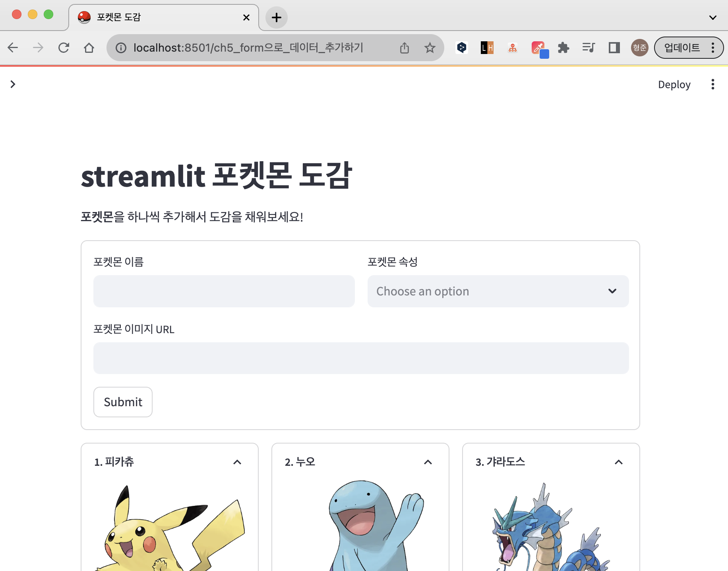
Task: View site information icon in address bar
Action: coord(121,48)
